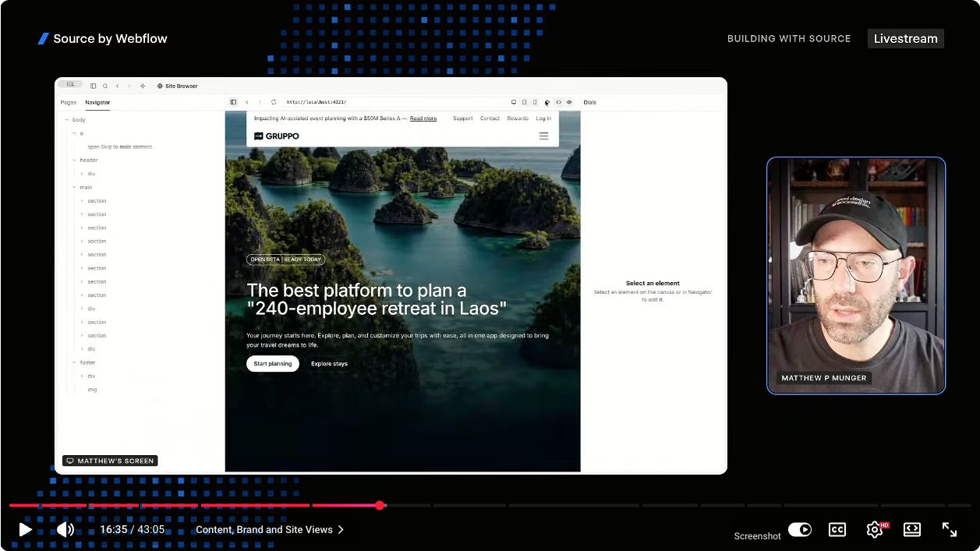The width and height of the screenshot is (980, 551).
Task: Click the Livestream badge
Action: [x=906, y=38]
